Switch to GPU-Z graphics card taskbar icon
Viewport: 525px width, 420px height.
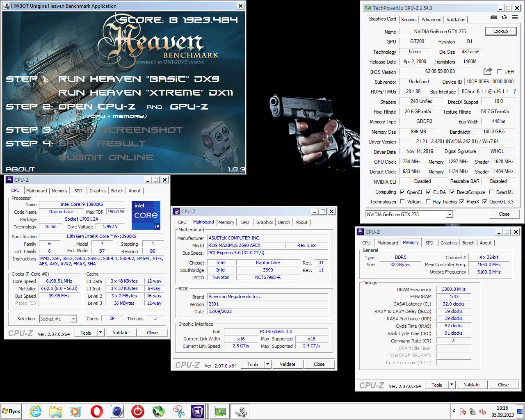coord(220,411)
